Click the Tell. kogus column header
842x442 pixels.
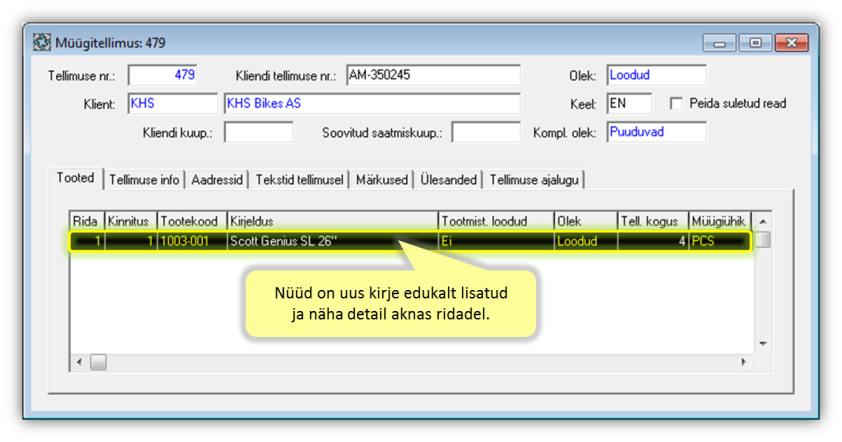click(653, 221)
